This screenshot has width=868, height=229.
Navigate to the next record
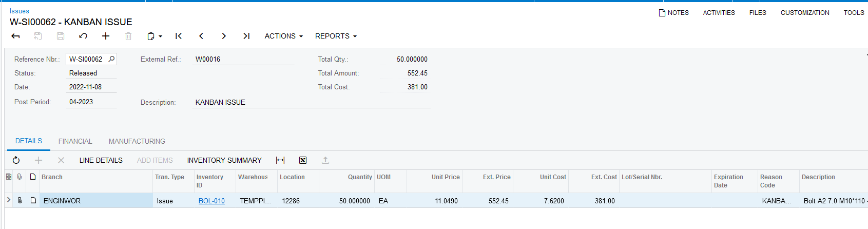[x=224, y=36]
